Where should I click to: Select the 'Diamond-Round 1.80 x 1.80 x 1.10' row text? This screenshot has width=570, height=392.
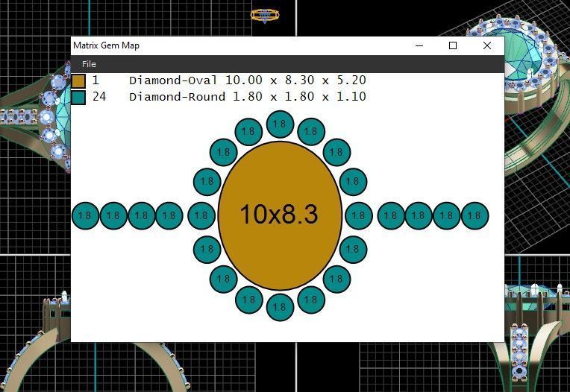(248, 97)
